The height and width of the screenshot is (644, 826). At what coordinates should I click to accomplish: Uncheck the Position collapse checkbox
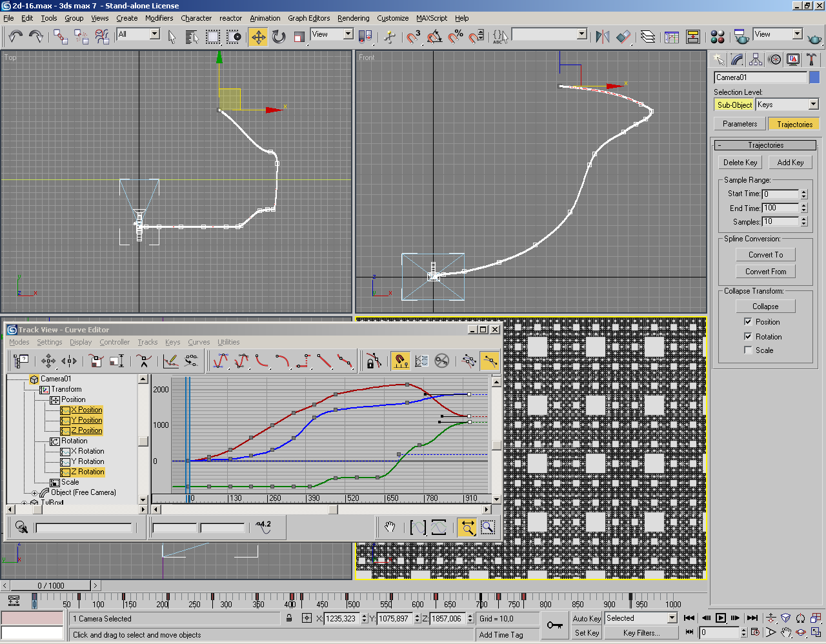click(748, 322)
